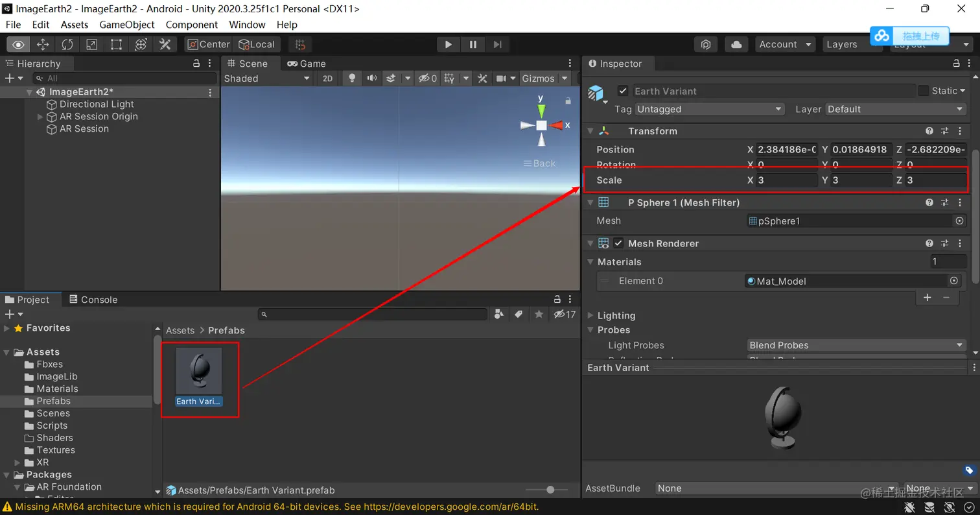Open Account dropdown
The image size is (980, 515).
[x=786, y=44]
